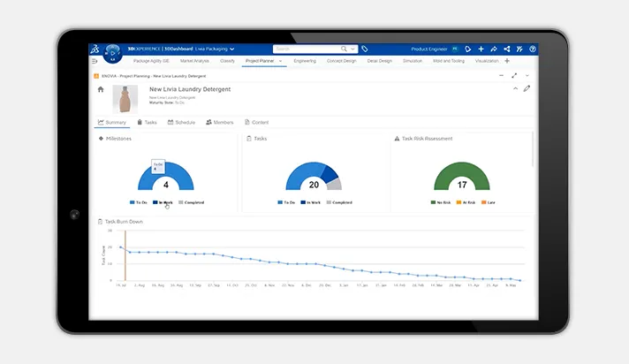Expand the Livia Packaging dashboard dropdown
Viewport: 629px width, 364px height.
pyautogui.click(x=231, y=49)
